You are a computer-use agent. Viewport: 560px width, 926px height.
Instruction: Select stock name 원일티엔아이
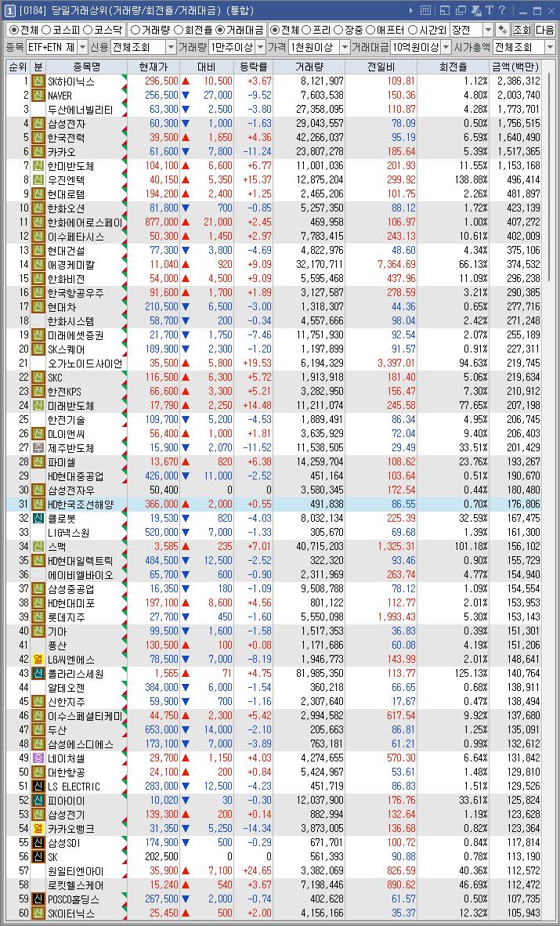coord(75,870)
